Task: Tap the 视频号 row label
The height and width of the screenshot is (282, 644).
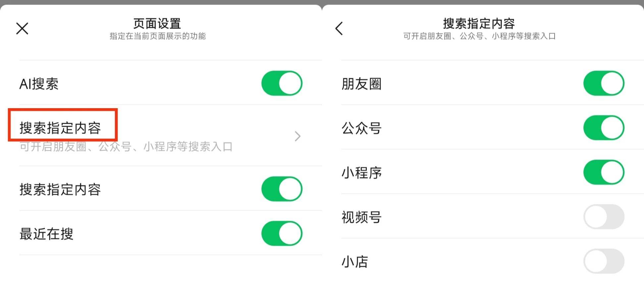Action: 361,217
